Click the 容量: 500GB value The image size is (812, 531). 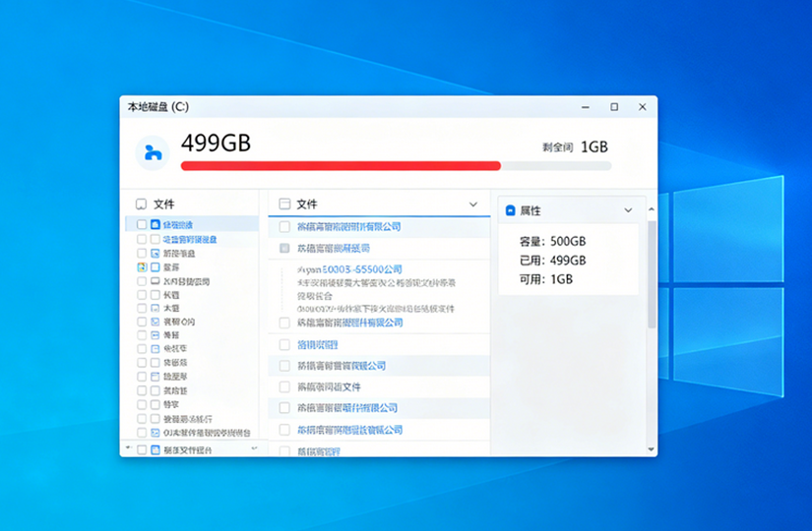[x=552, y=241]
